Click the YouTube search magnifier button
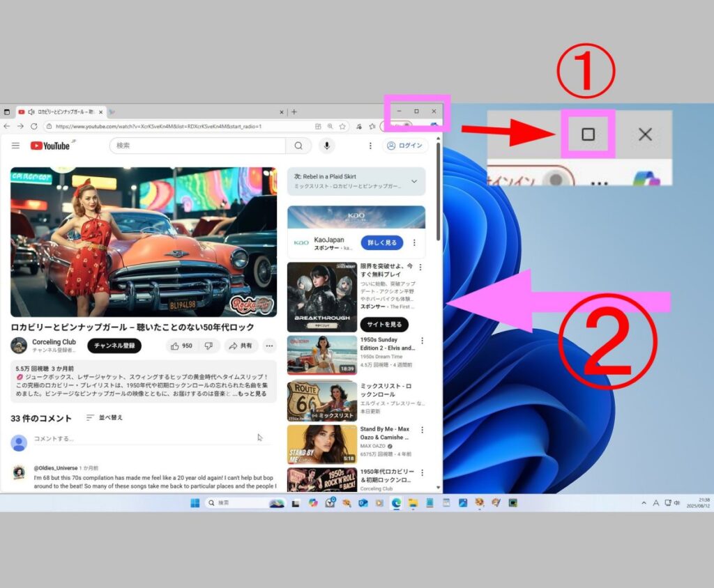This screenshot has width=714, height=588. pos(298,146)
